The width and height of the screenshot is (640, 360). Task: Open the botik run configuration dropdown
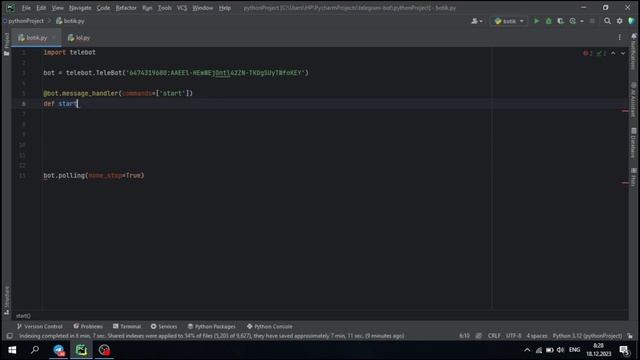pos(509,21)
